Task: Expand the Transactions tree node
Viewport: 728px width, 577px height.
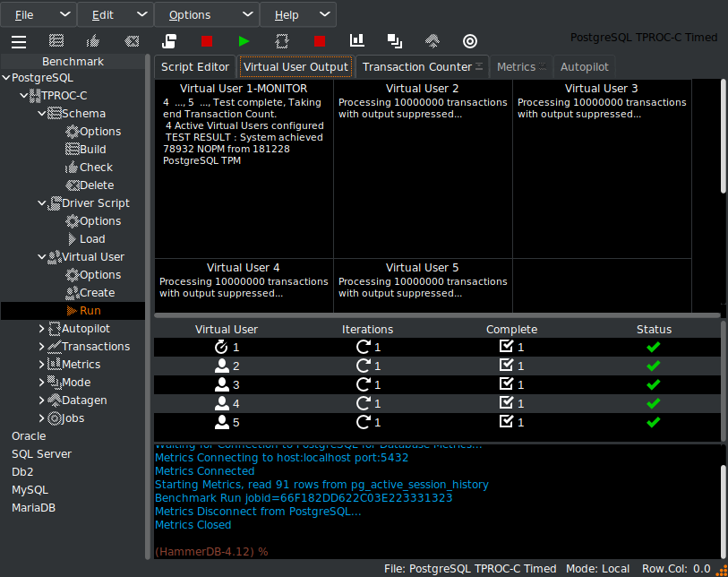Action: [42, 347]
